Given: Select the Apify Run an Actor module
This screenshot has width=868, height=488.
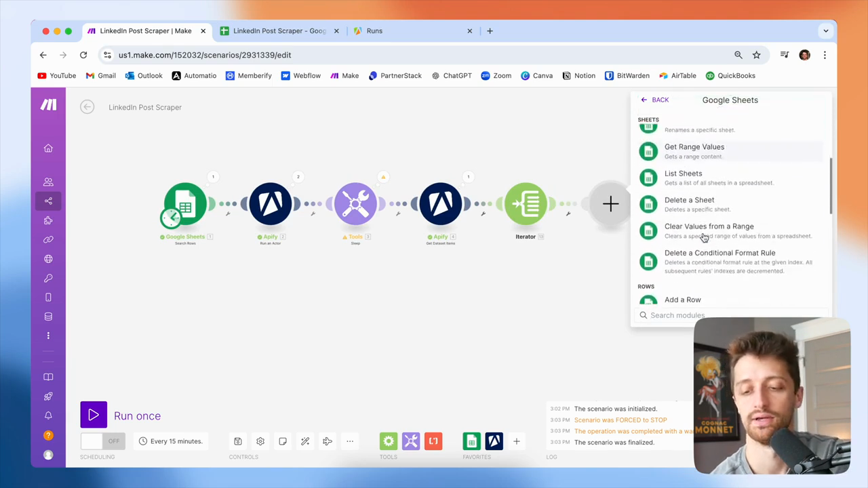Looking at the screenshot, I should [x=271, y=204].
